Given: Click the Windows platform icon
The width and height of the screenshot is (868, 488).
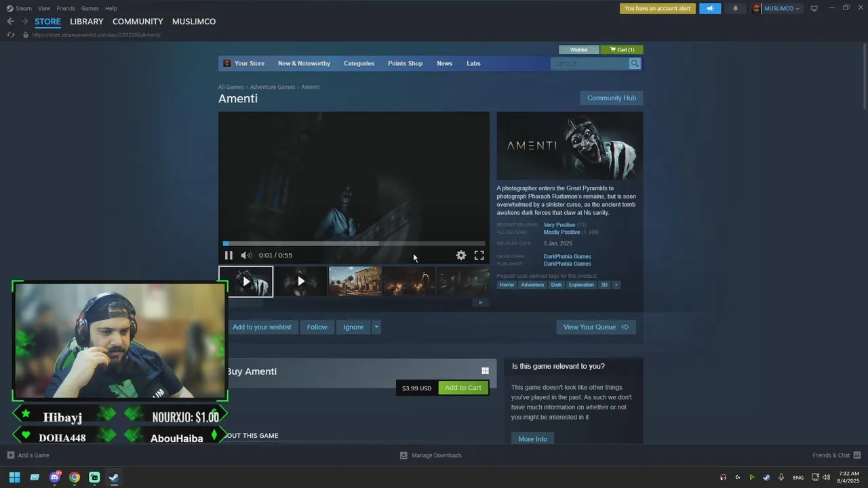Looking at the screenshot, I should click(485, 371).
